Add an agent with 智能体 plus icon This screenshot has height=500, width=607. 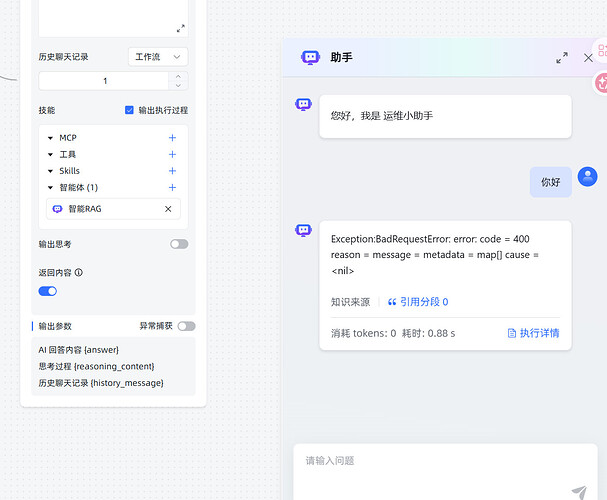click(x=172, y=187)
